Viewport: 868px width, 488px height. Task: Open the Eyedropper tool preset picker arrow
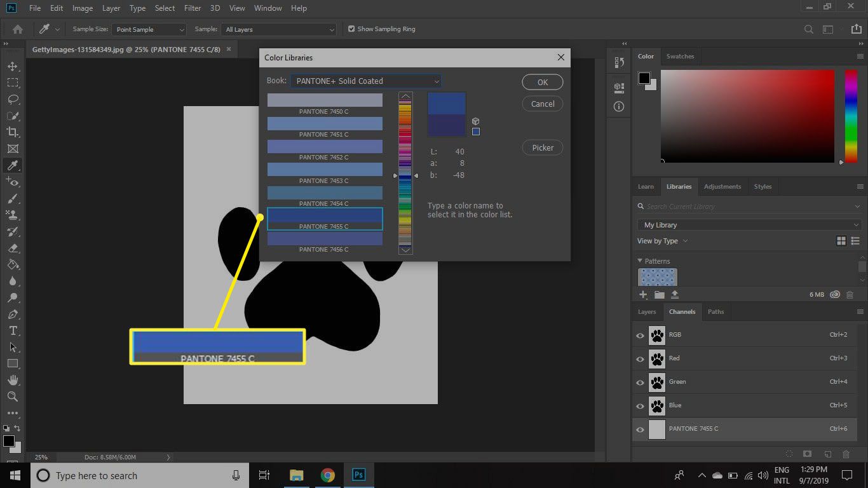[58, 29]
